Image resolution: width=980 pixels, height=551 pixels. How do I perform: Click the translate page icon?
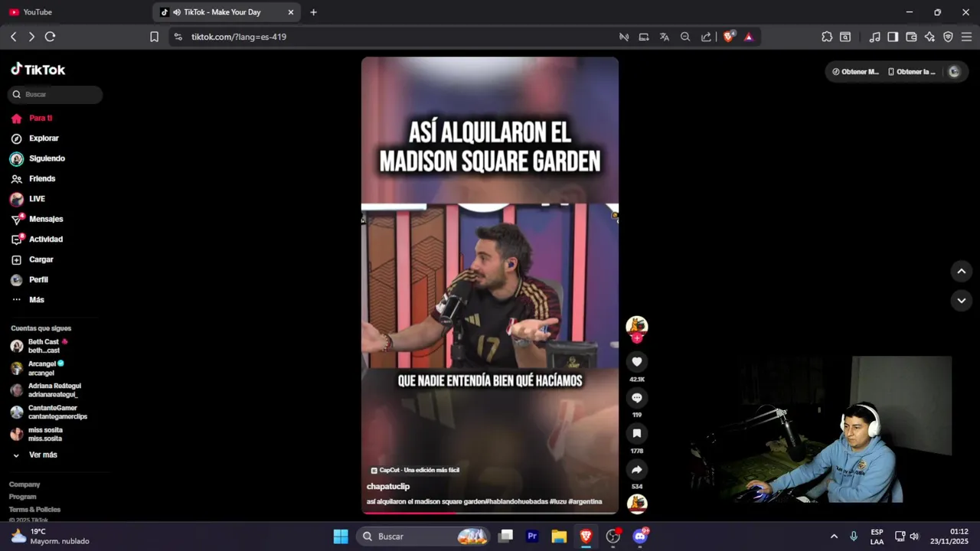tap(665, 37)
